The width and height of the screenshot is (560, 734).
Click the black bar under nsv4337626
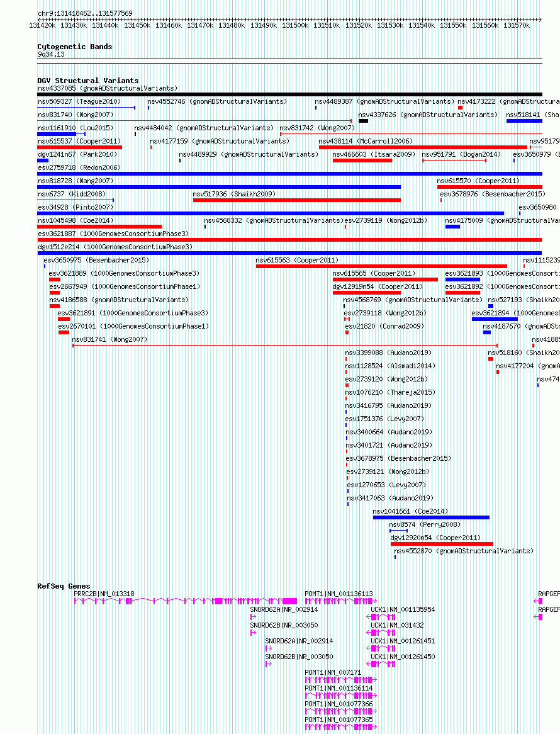pyautogui.click(x=363, y=121)
